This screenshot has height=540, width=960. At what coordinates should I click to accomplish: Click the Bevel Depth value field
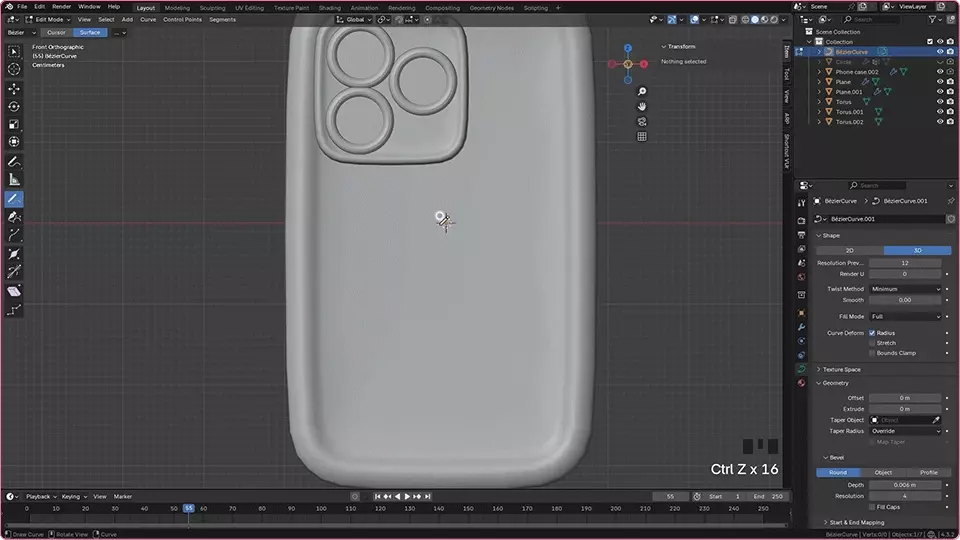[x=905, y=485]
